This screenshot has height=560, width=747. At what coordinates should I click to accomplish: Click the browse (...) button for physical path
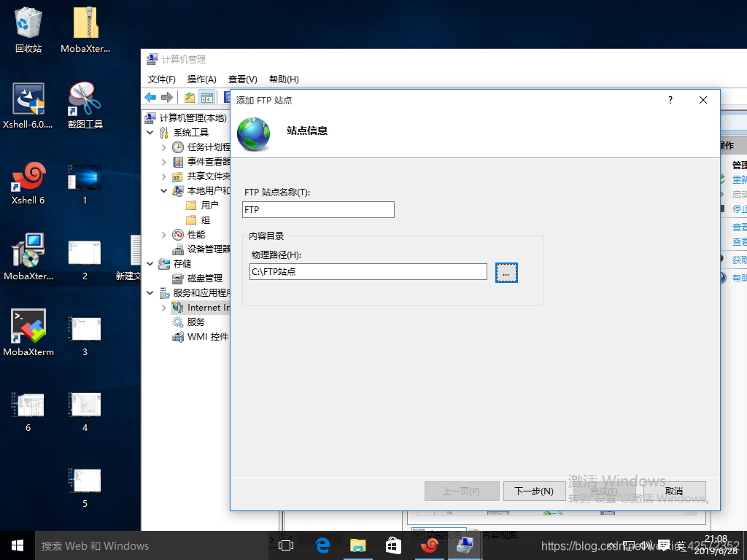tap(506, 273)
